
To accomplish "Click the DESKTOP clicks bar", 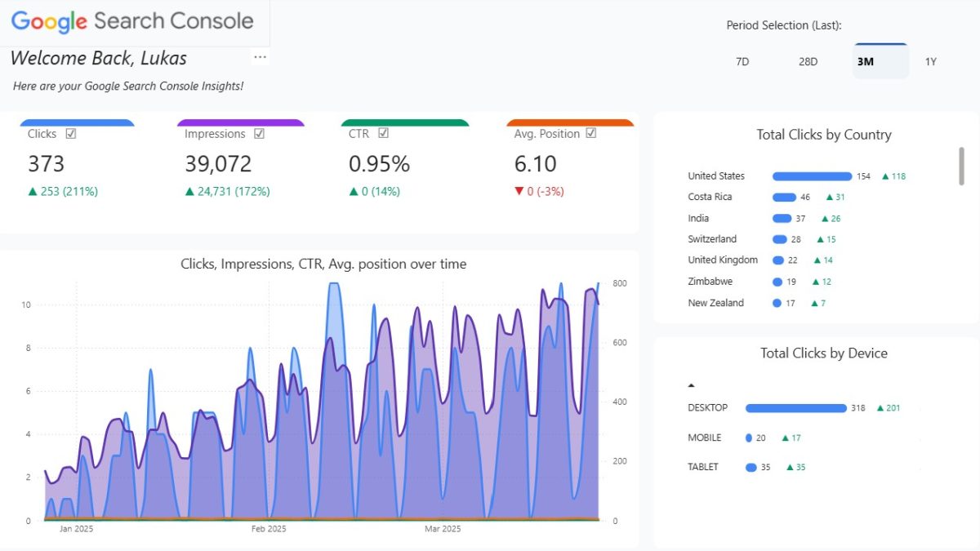I will [796, 407].
